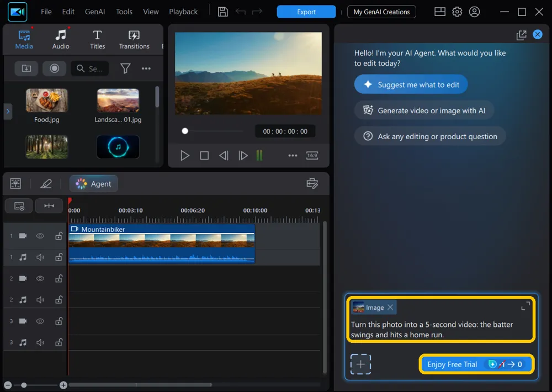Lock audio track 3
This screenshot has width=552, height=392.
59,342
